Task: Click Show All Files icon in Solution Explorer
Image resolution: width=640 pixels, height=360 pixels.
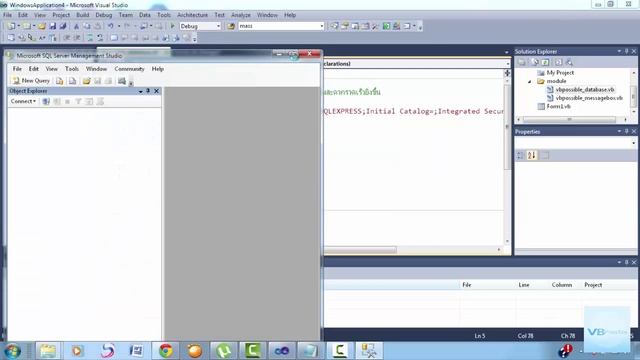Action: click(534, 62)
